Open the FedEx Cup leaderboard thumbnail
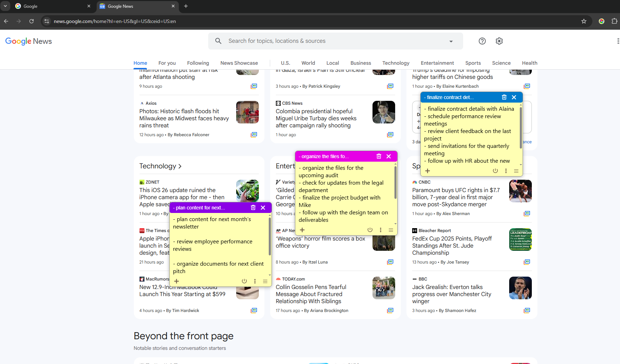620x364 pixels. coord(521,239)
